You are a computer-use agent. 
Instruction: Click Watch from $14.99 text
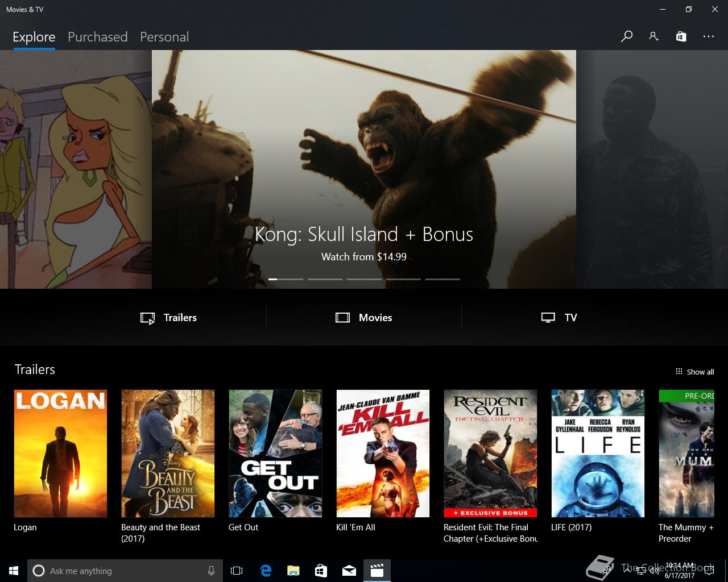pyautogui.click(x=364, y=257)
